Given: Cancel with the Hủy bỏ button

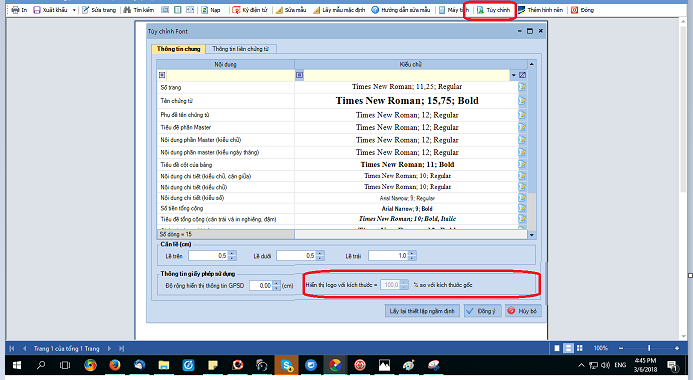Looking at the screenshot, I should (522, 311).
